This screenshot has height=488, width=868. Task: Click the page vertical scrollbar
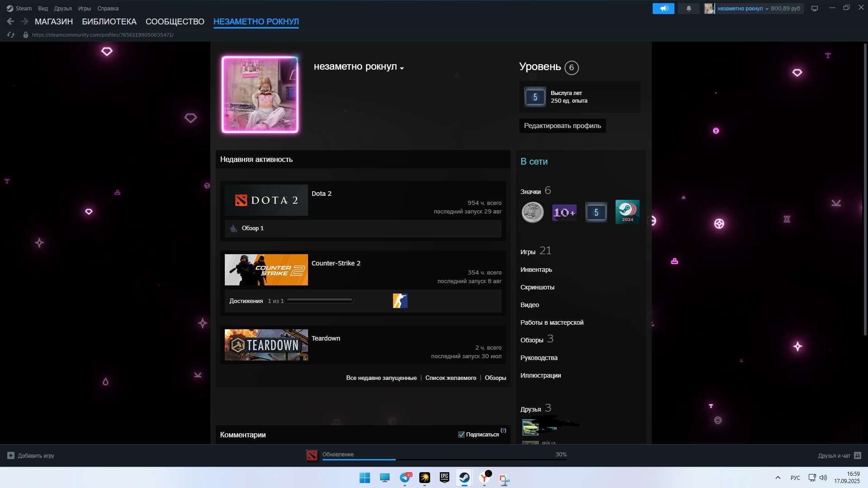865,189
